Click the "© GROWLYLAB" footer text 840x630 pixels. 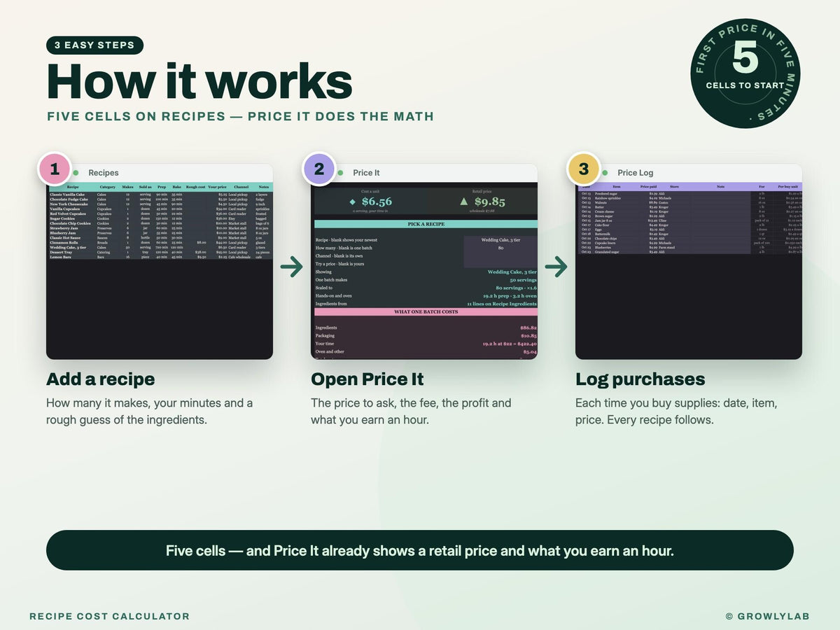[767, 616]
